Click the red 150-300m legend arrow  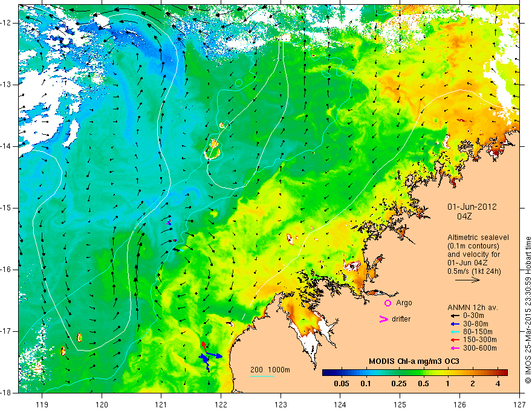click(454, 340)
